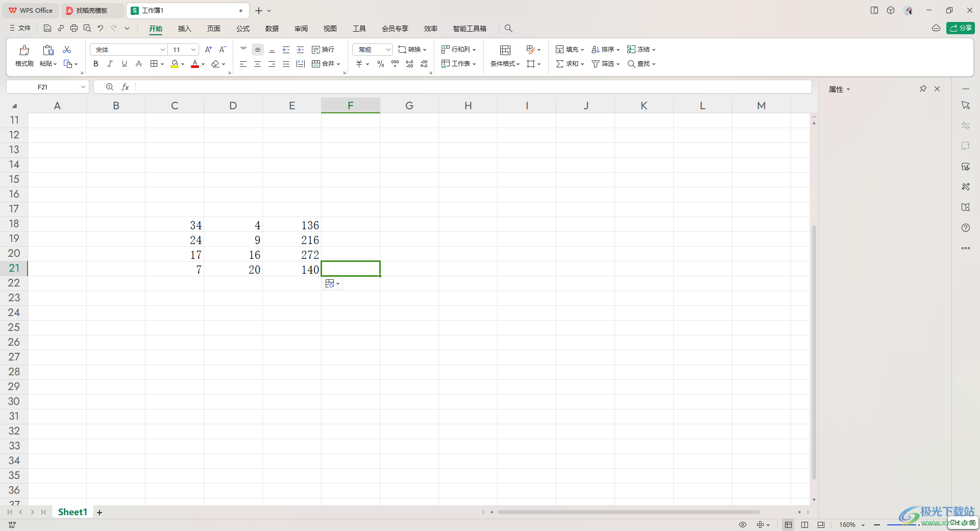The height and width of the screenshot is (531, 980).
Task: Click the Sum (求和) button
Action: pyautogui.click(x=570, y=64)
